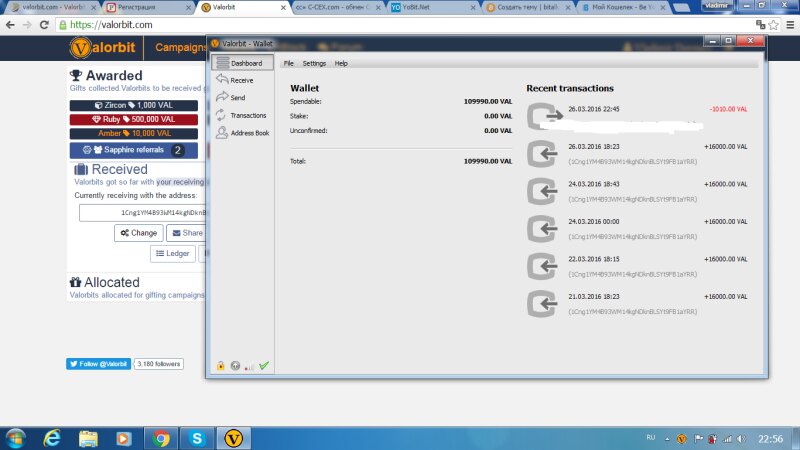Select the -1010.00 VAL outgoing transaction
The image size is (800, 450).
pos(640,117)
